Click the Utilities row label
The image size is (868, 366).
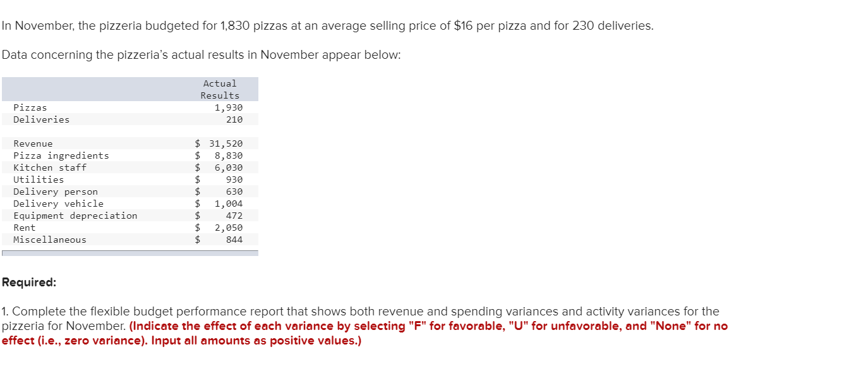39,180
